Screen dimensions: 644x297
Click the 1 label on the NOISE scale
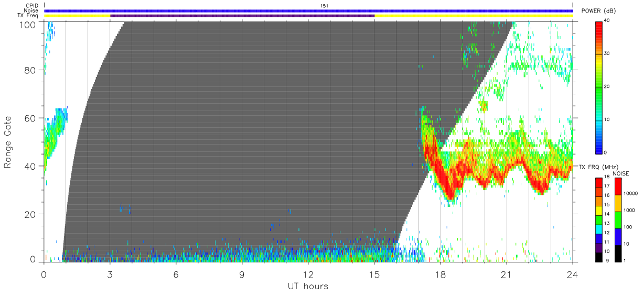coord(625,260)
